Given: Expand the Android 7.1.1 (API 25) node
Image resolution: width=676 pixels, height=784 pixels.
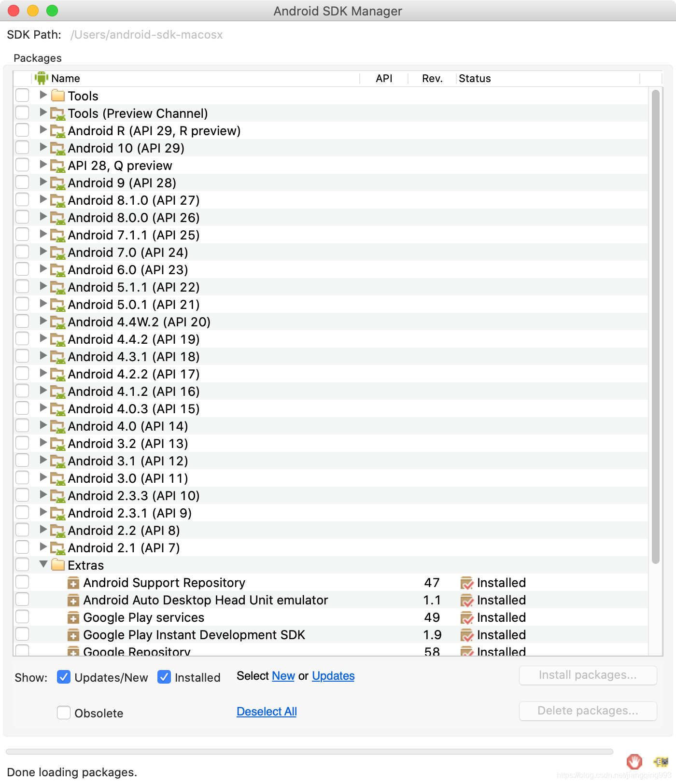Looking at the screenshot, I should click(x=43, y=234).
